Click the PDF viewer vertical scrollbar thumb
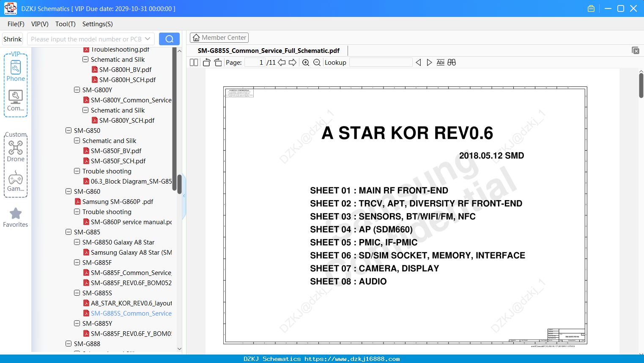Image resolution: width=644 pixels, height=363 pixels. pyautogui.click(x=641, y=85)
